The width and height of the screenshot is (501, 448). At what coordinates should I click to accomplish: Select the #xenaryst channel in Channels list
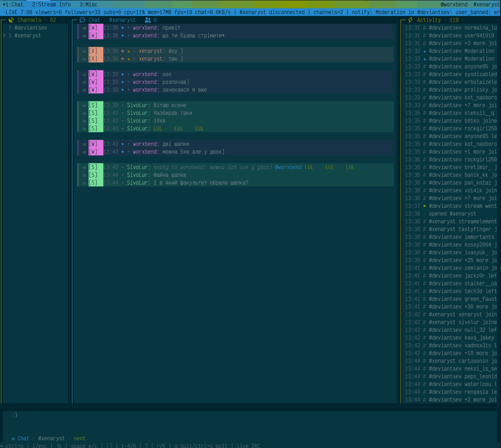tap(28, 36)
